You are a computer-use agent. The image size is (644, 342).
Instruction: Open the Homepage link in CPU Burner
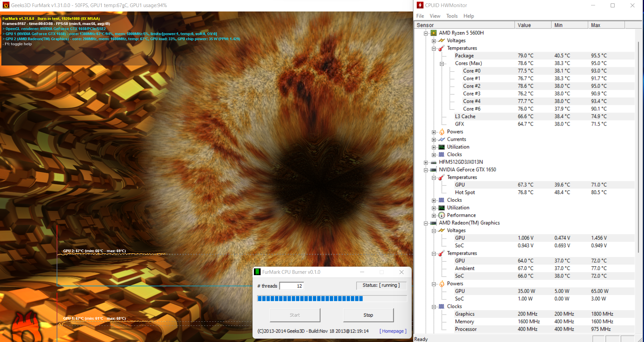(x=393, y=331)
